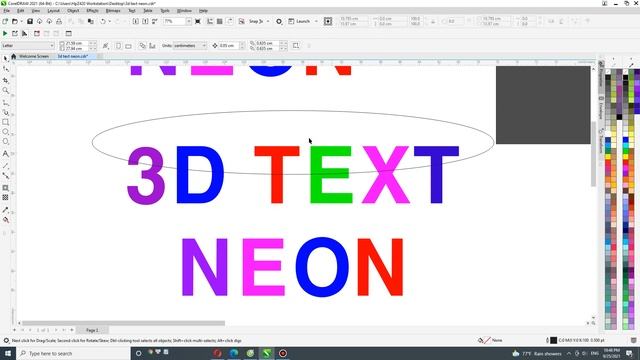Select the Drop Shadow tool
This screenshot has height=360, width=640.
pos(6,188)
